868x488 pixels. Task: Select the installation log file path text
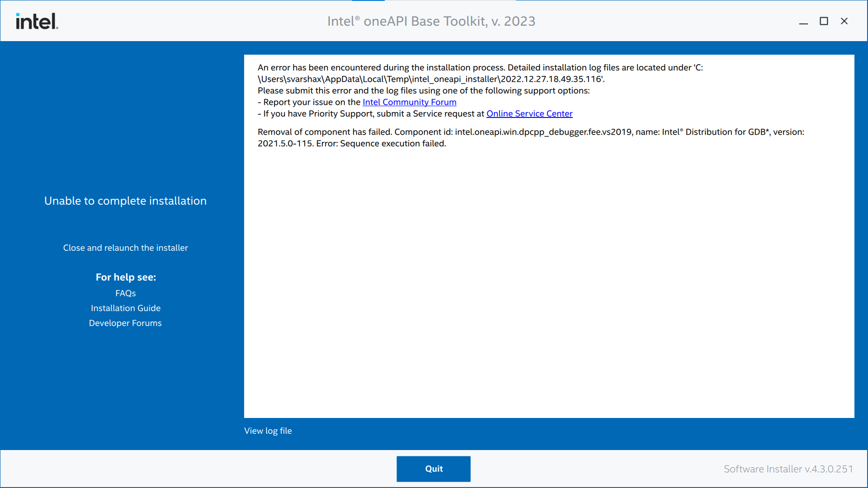click(429, 78)
